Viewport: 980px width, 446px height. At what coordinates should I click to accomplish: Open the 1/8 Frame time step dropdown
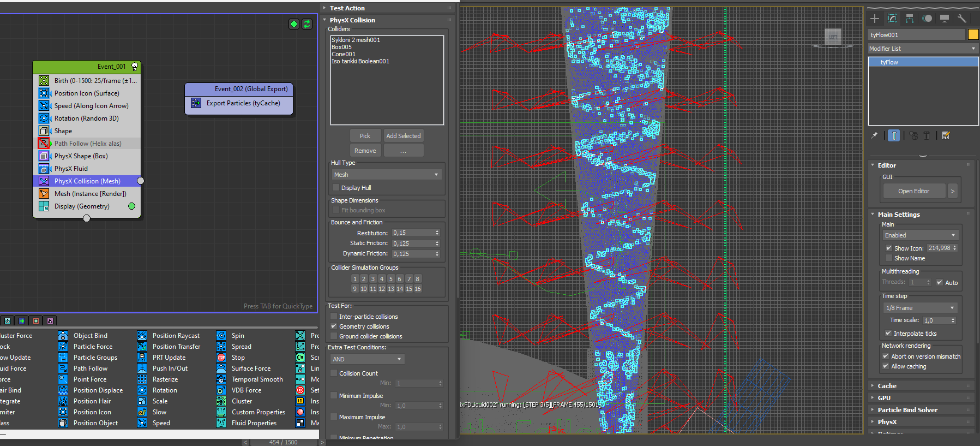[x=921, y=308]
